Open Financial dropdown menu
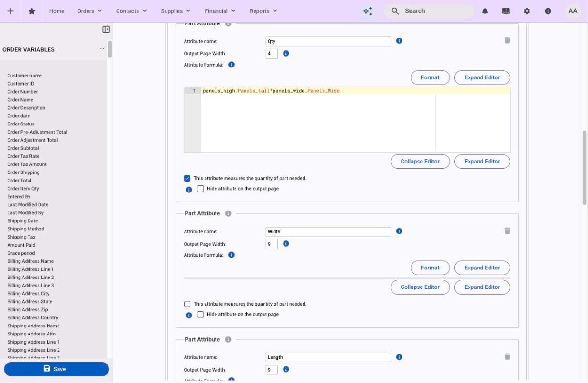The width and height of the screenshot is (588, 383). click(x=220, y=11)
